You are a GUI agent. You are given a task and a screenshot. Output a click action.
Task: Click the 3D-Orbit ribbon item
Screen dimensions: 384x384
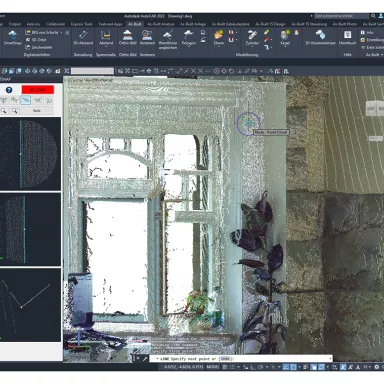tap(36, 40)
